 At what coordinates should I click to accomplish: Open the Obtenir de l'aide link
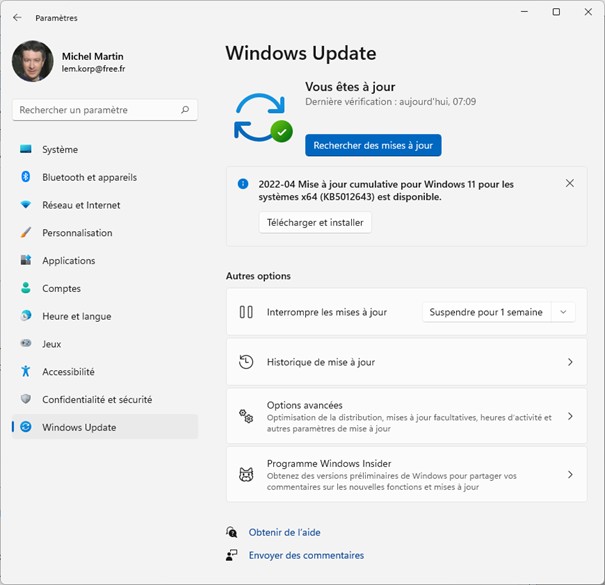pyautogui.click(x=284, y=532)
